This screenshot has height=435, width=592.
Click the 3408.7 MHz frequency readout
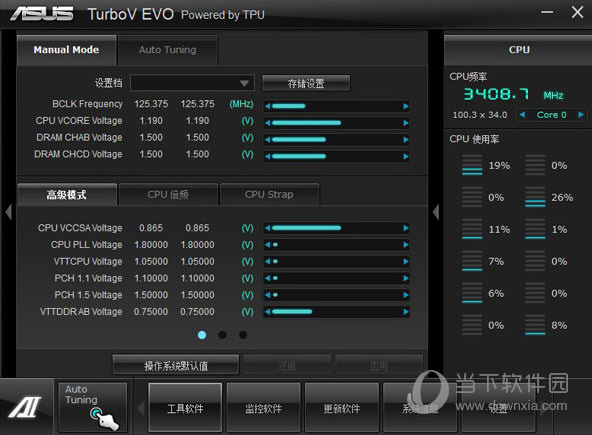[x=513, y=94]
